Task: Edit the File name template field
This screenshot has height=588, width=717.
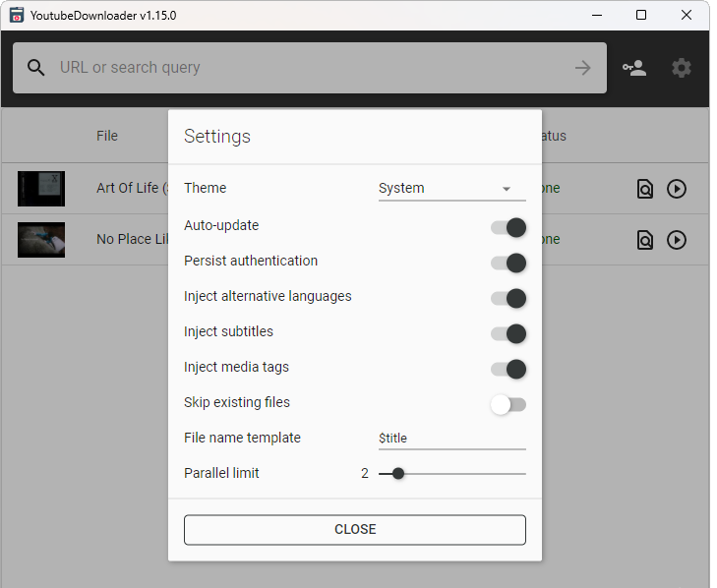Action: point(451,438)
